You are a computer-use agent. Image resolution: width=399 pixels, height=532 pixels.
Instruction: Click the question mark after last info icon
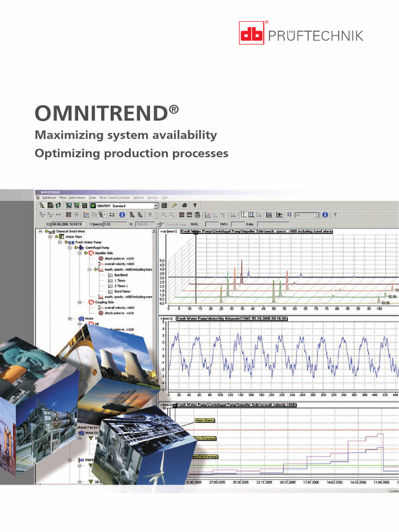(335, 215)
